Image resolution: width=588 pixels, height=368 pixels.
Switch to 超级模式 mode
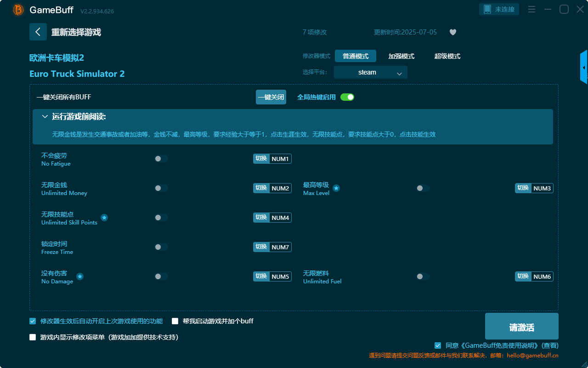tap(448, 56)
